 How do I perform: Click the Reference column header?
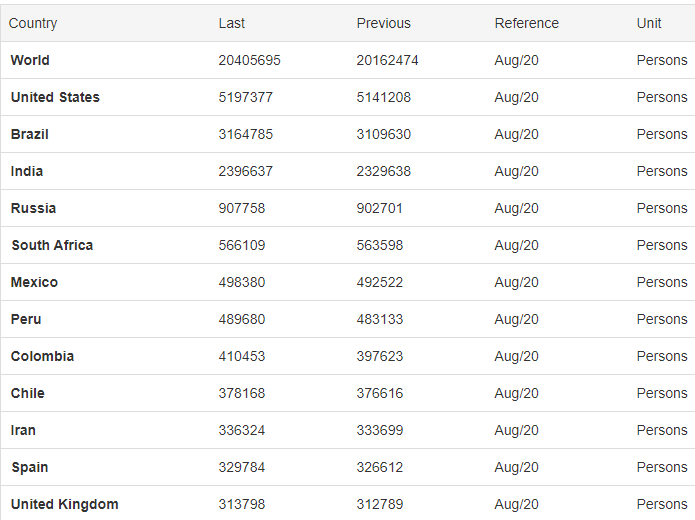(526, 23)
